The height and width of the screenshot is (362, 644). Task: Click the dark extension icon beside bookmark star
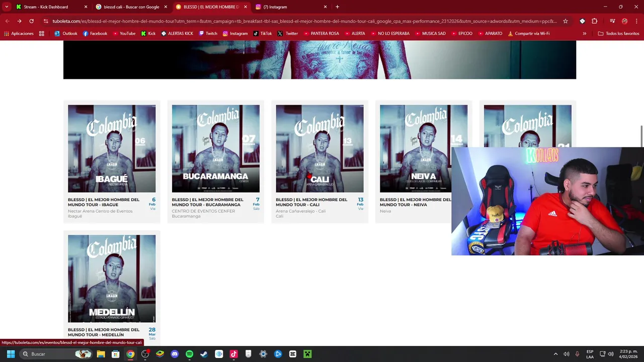click(582, 21)
